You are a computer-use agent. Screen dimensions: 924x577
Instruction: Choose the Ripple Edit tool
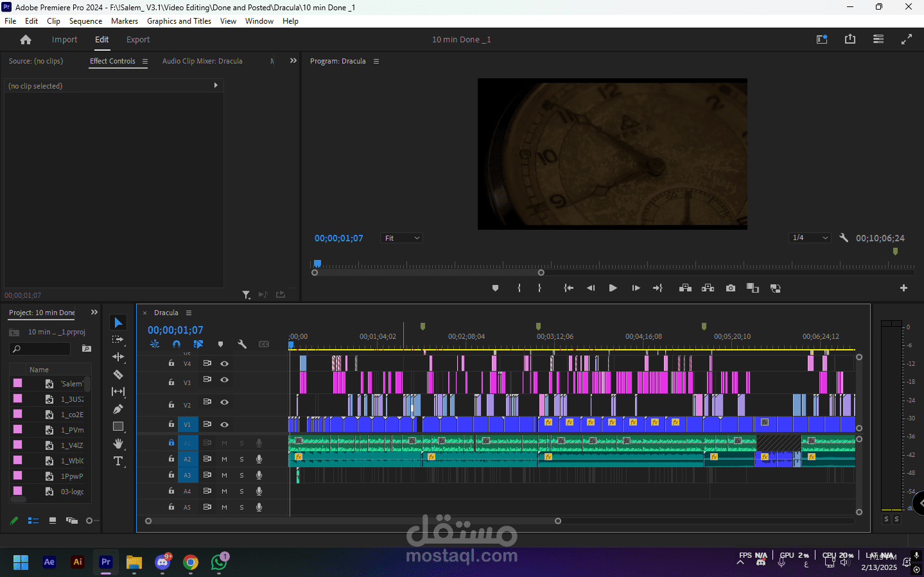click(118, 357)
